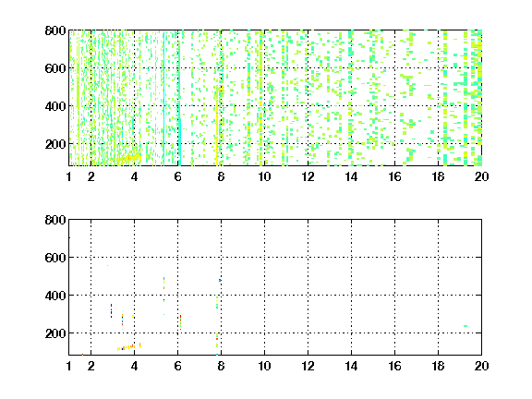Screen dimensions: 532x399
Task: Click the vertical colored mark at x=6 bottom plot
Action: [180, 322]
